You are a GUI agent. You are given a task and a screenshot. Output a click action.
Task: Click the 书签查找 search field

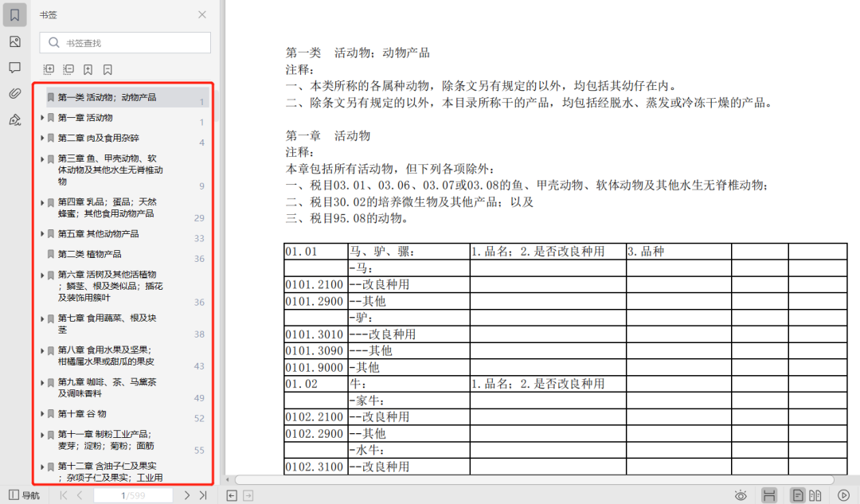pyautogui.click(x=125, y=43)
